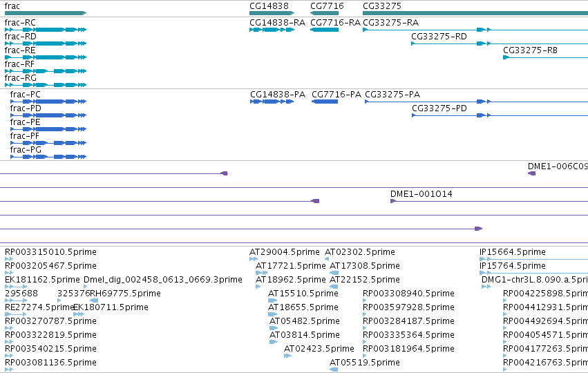Click the DME1-001014 feature label
Screen dimensions: 588x373
(421, 194)
